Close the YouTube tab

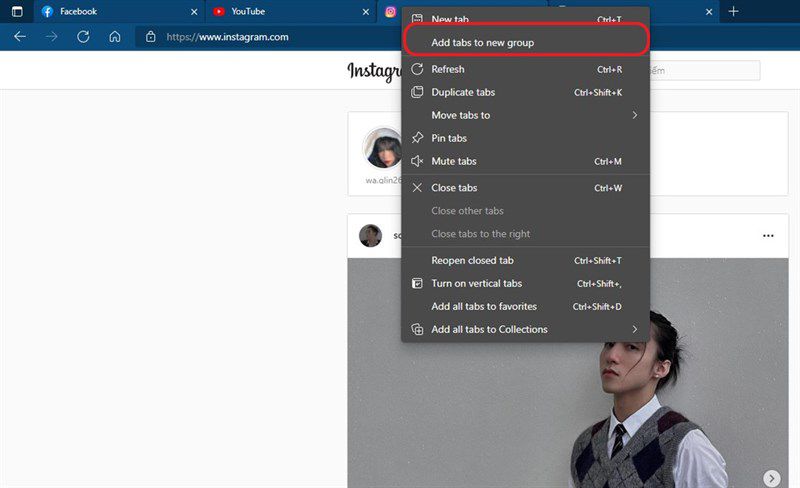(x=365, y=12)
